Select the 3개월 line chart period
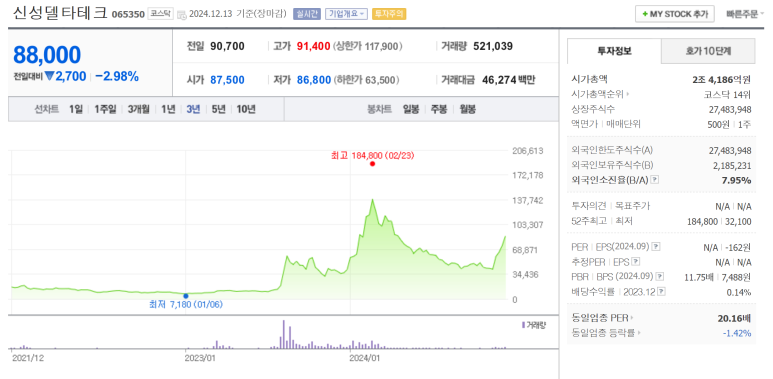 pos(139,109)
